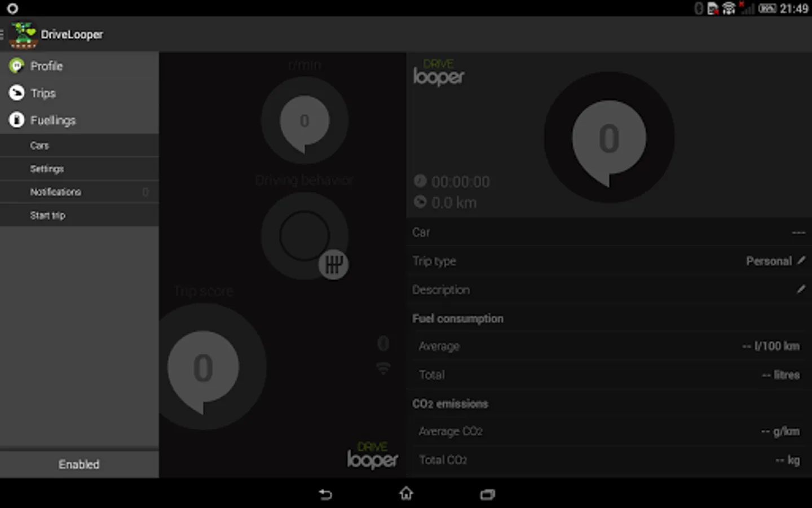The height and width of the screenshot is (508, 812).
Task: Tap the Average CO2 row
Action: tap(609, 431)
